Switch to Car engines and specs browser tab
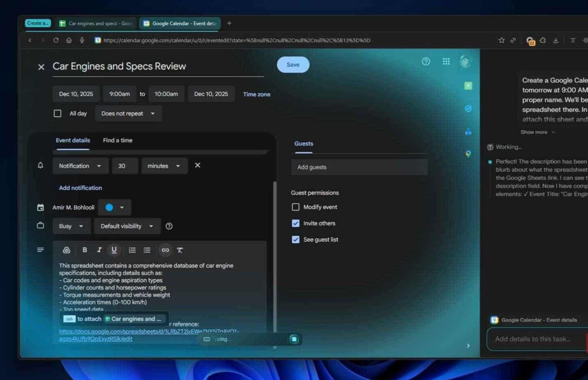The height and width of the screenshot is (380, 588). (x=96, y=23)
